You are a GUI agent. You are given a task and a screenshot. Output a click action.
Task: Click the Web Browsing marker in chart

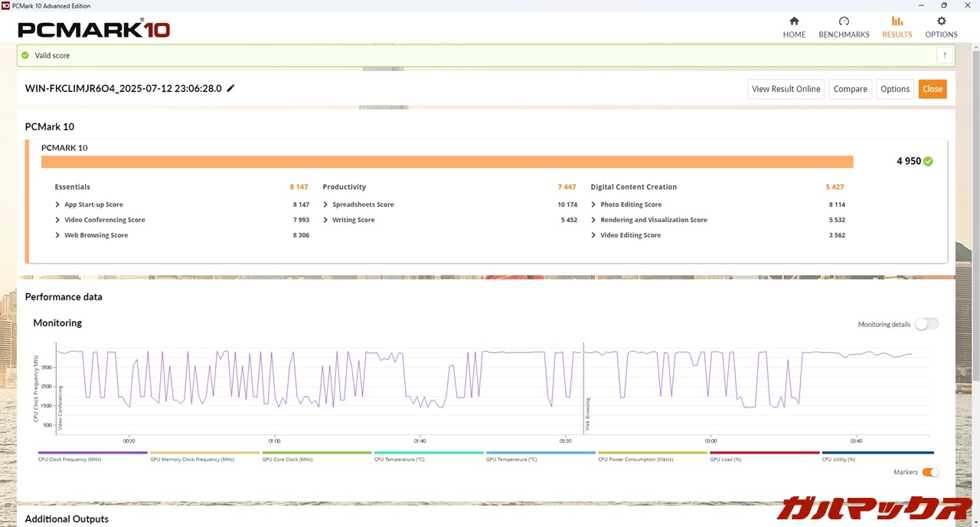pos(588,414)
